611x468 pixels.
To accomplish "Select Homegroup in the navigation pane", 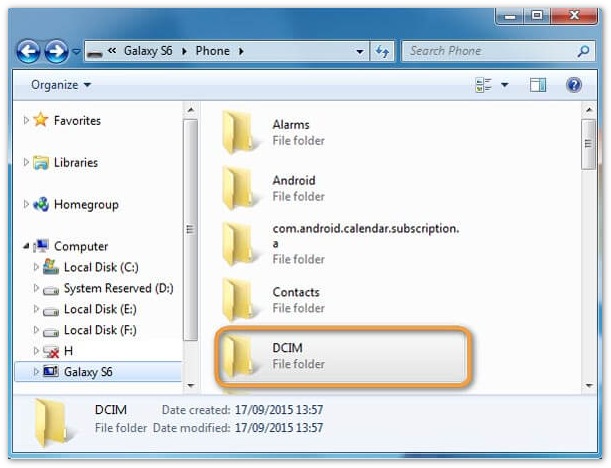I will [86, 205].
